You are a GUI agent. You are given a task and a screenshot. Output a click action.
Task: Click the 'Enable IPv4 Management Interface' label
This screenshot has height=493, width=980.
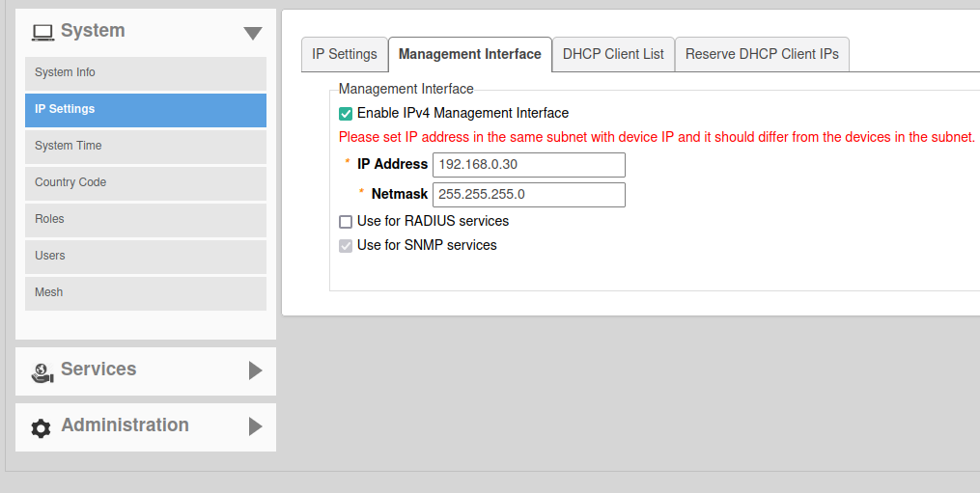tap(463, 113)
